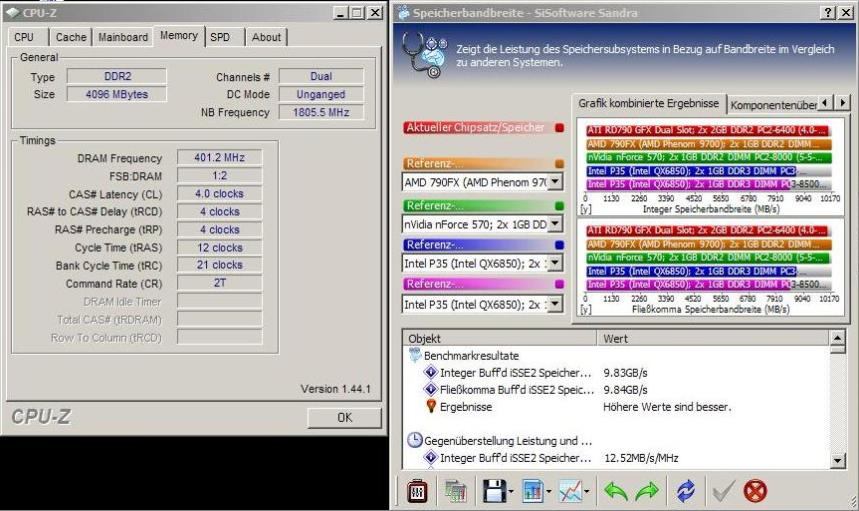The height and width of the screenshot is (511, 859).
Task: Open magenta reference Intel P35 dropdown
Action: pyautogui.click(x=555, y=304)
